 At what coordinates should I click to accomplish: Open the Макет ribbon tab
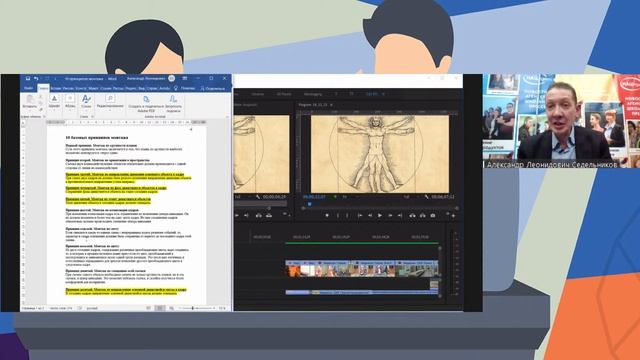click(93, 88)
